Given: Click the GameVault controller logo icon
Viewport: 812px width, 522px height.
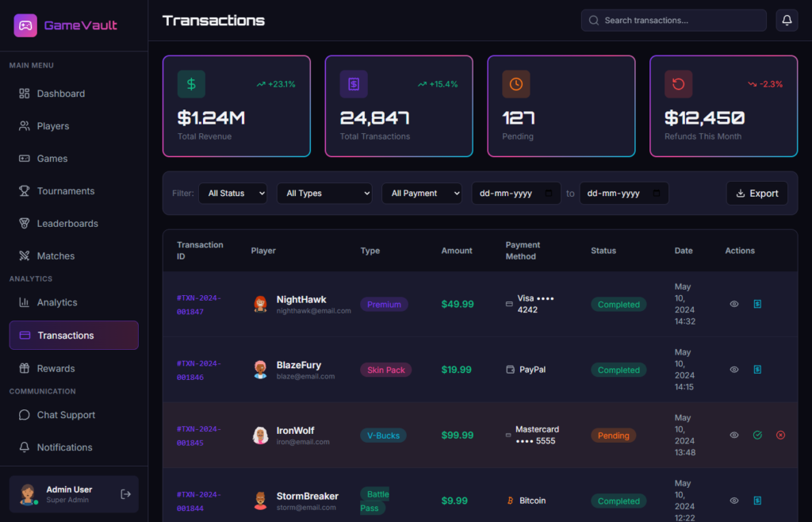Looking at the screenshot, I should click(25, 25).
